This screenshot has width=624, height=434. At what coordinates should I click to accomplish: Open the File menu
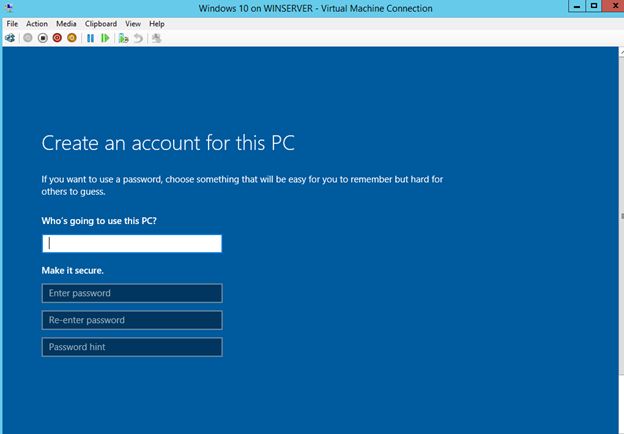click(12, 24)
